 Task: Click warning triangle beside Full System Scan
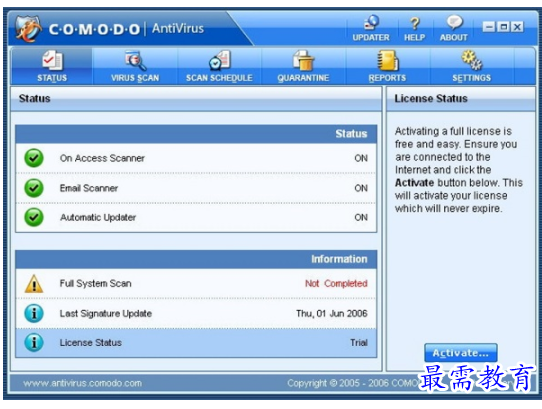34,283
